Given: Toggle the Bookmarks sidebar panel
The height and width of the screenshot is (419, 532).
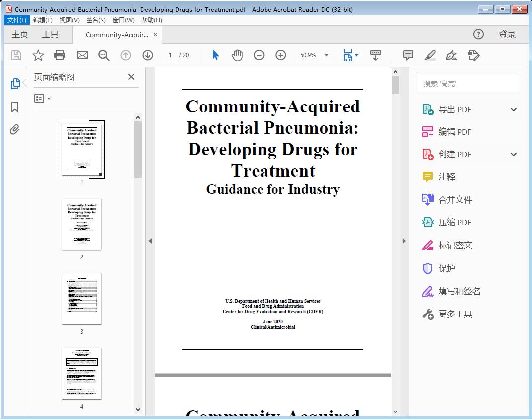Looking at the screenshot, I should point(14,107).
